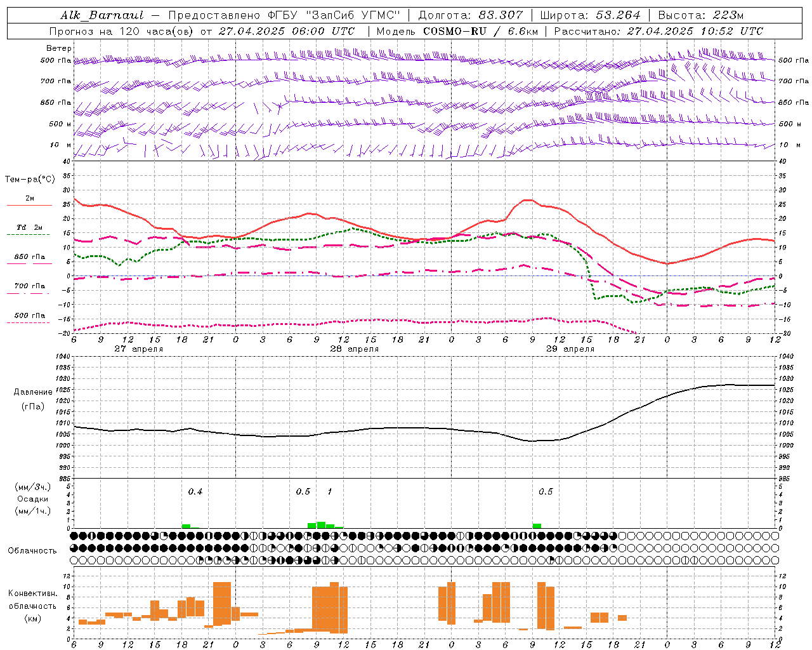This screenshot has width=812, height=650.
Task: Click the '1' precipitation amount on 28 апреля
Action: (x=329, y=492)
